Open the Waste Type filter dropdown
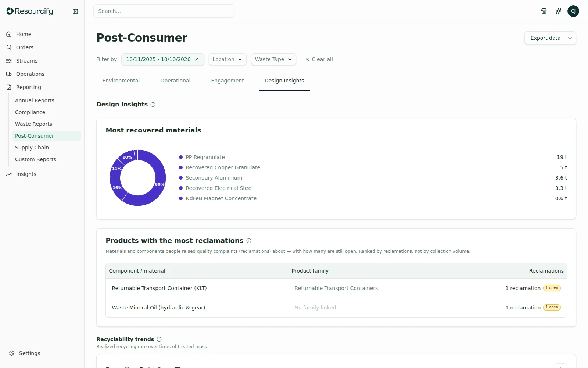 coord(273,59)
